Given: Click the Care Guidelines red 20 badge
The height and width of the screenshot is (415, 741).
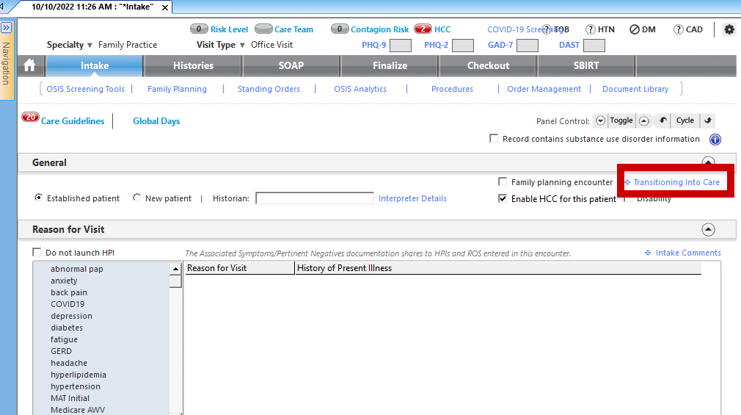Looking at the screenshot, I should point(30,117).
